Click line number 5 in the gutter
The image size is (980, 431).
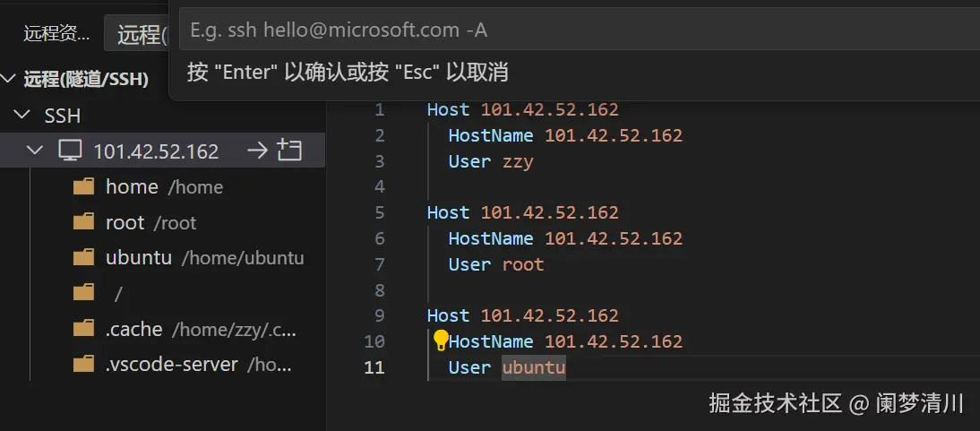379,212
